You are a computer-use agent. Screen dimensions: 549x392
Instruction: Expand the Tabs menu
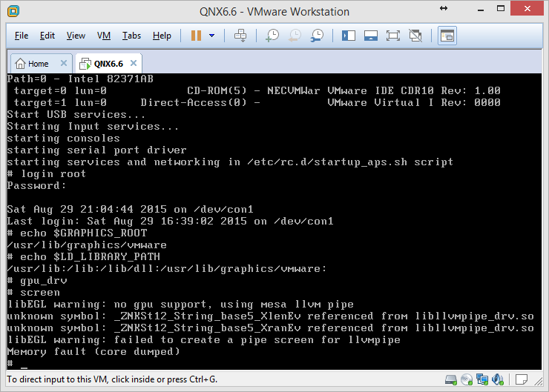(131, 36)
